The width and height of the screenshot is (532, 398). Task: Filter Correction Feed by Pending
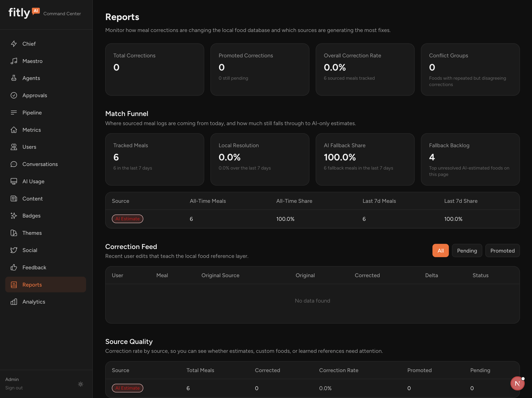point(467,251)
